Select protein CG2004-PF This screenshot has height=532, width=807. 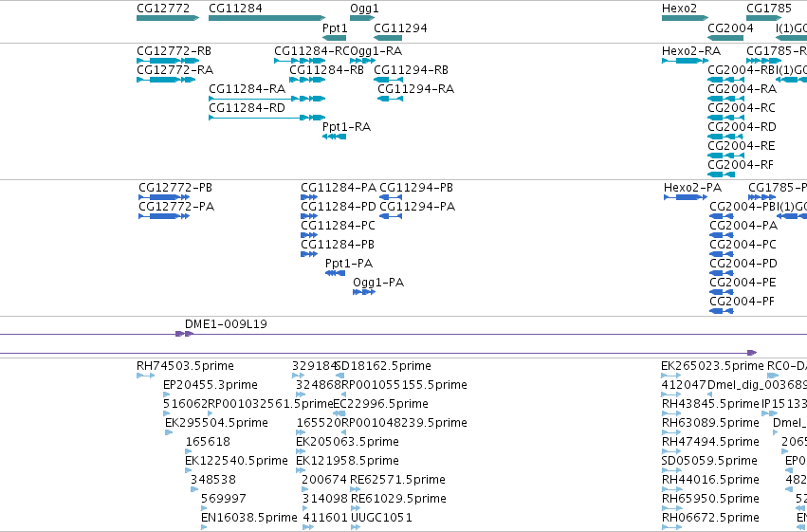pos(722,311)
